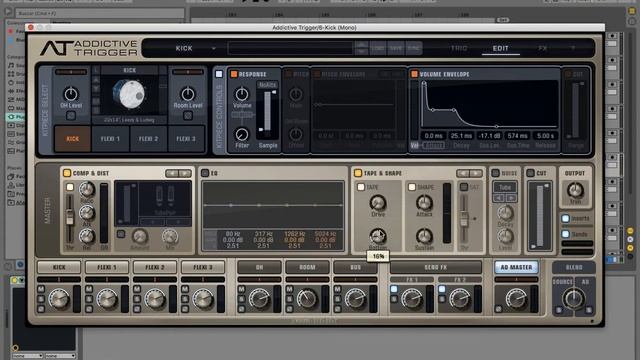The width and height of the screenshot is (640, 360).
Task: Enable FX 1 send checkbox
Action: point(394,289)
